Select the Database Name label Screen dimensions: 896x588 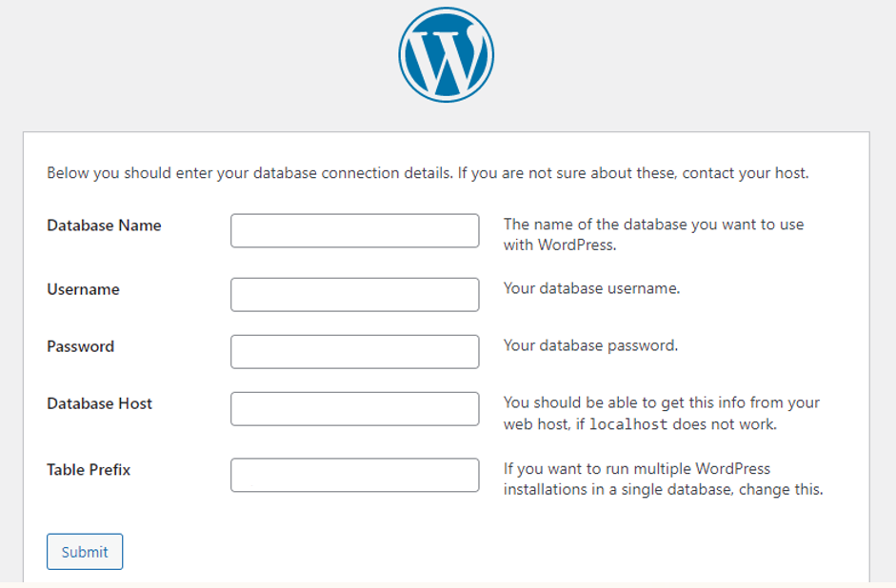pyautogui.click(x=105, y=225)
